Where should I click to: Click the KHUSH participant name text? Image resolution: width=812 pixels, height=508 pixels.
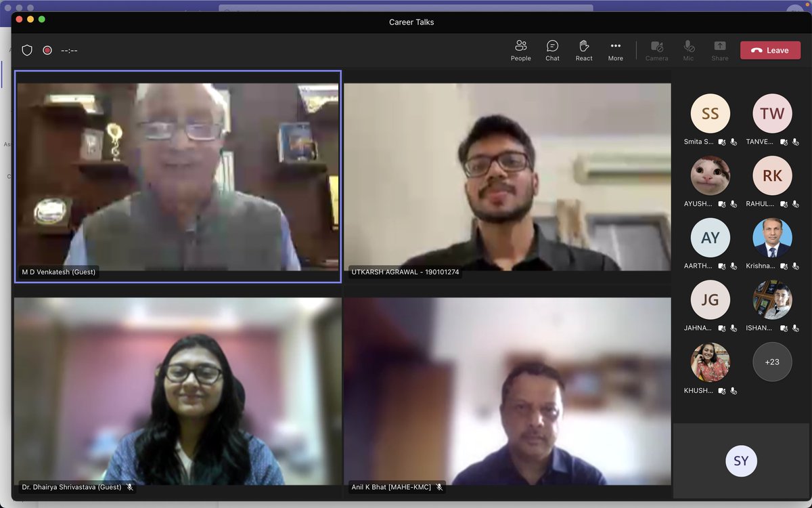pos(698,391)
